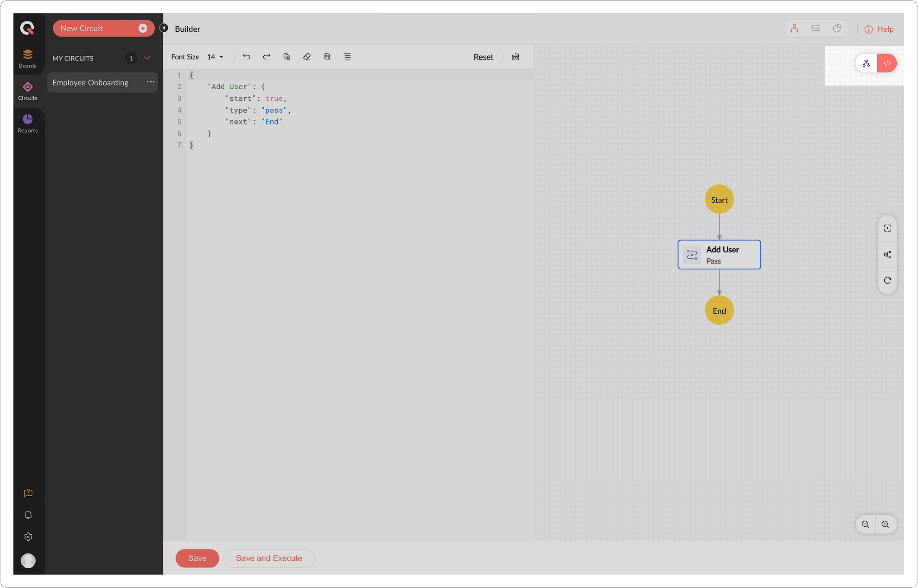
Task: Click the search icon in code toolbar
Action: [327, 57]
